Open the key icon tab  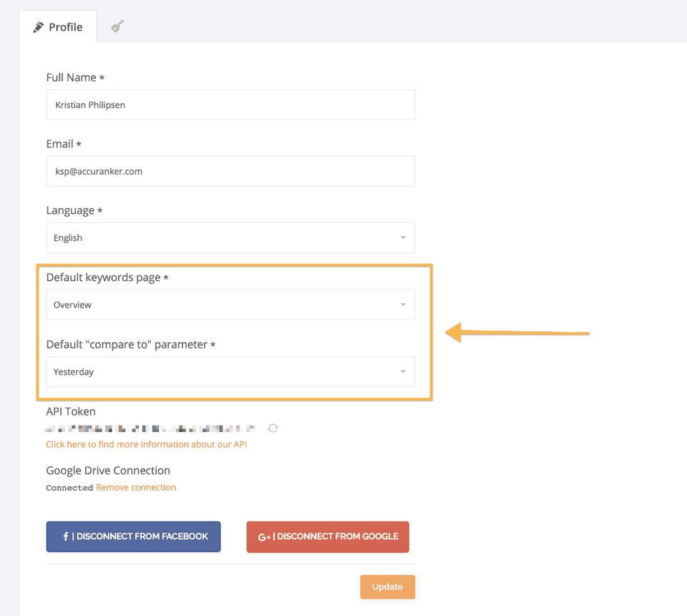(117, 26)
